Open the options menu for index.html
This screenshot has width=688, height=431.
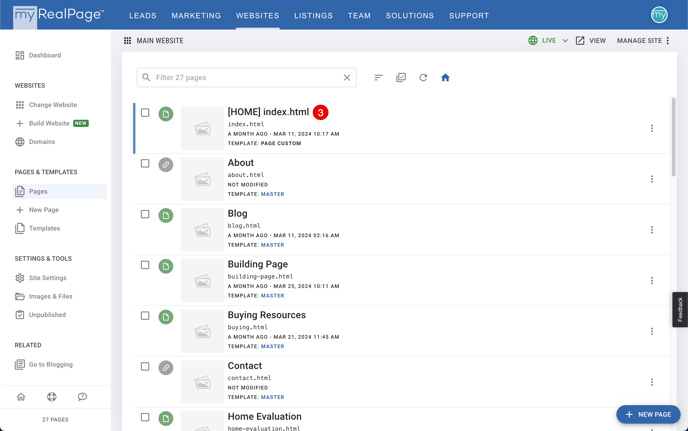pyautogui.click(x=652, y=128)
